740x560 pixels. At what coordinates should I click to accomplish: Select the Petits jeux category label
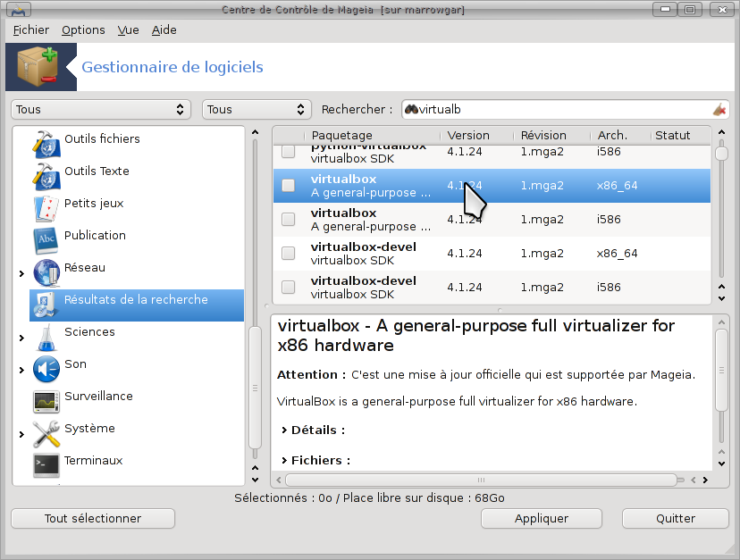(94, 204)
